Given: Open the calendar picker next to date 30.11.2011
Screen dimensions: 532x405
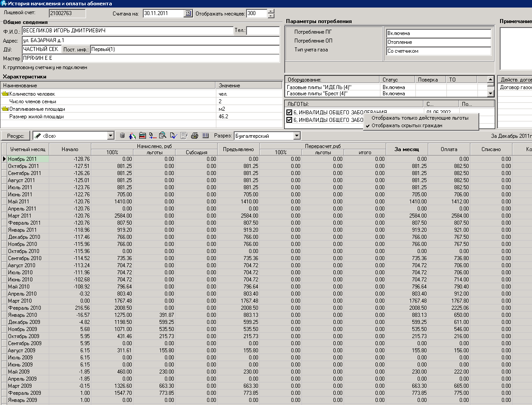Looking at the screenshot, I should (x=188, y=13).
